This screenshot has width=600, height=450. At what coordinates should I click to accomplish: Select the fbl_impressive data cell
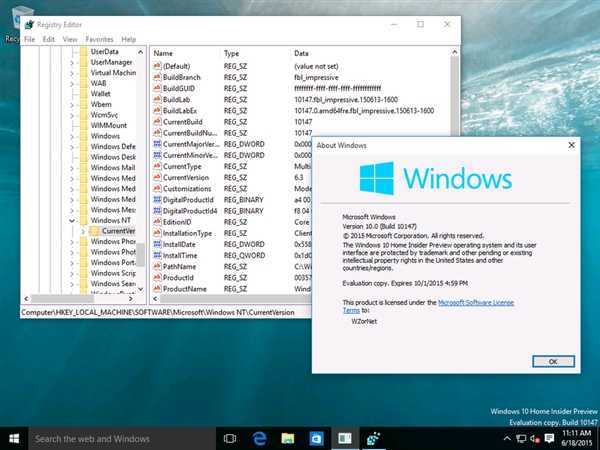pos(316,77)
